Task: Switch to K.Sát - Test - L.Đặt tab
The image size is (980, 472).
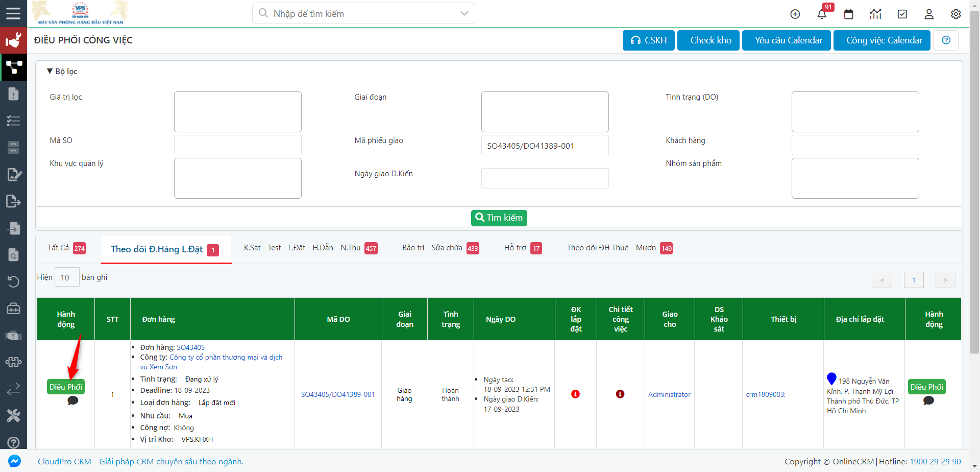Action: (x=310, y=248)
